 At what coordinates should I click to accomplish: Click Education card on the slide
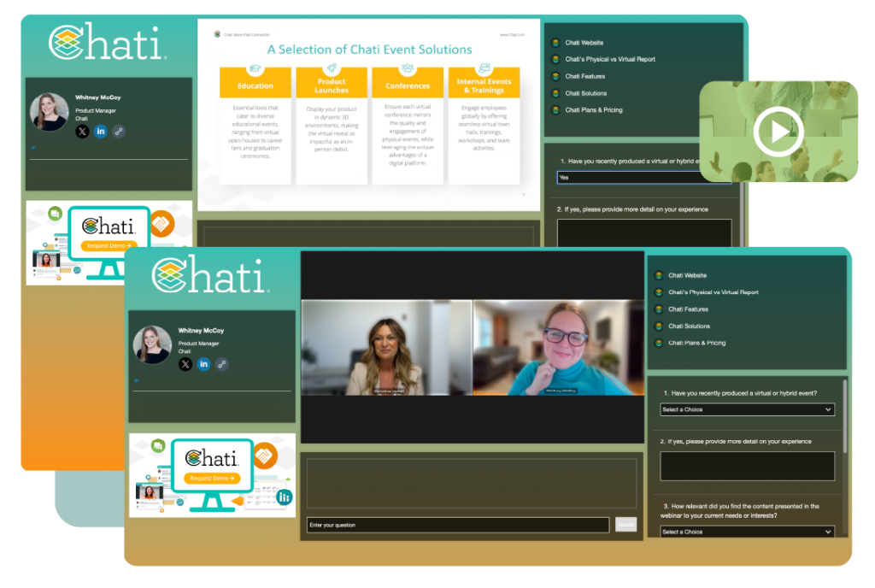click(x=255, y=126)
